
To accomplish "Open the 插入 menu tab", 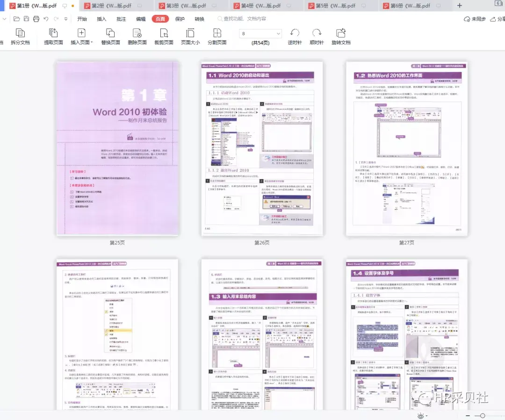I will (101, 19).
